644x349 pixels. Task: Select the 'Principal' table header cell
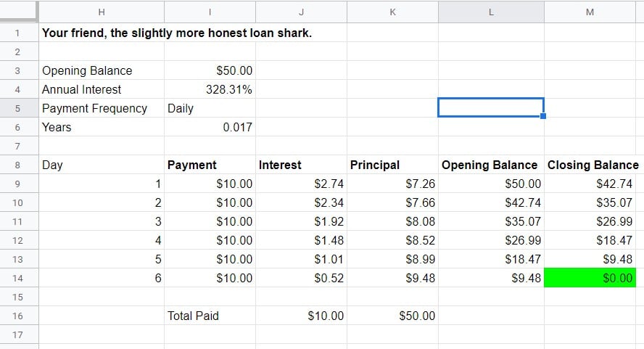(392, 165)
